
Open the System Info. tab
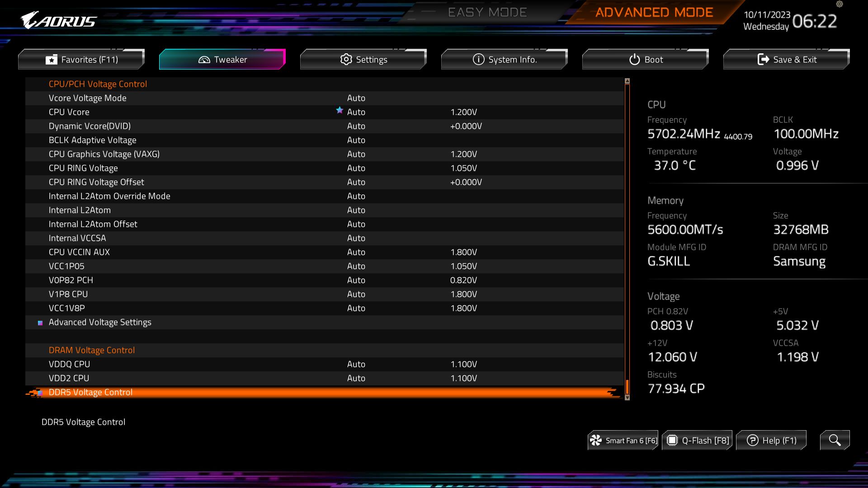(x=505, y=59)
